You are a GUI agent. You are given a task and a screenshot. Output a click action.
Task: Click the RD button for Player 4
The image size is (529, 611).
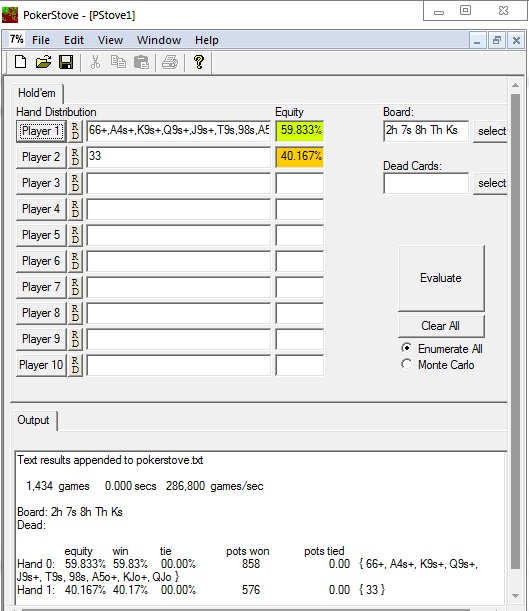tap(75, 209)
